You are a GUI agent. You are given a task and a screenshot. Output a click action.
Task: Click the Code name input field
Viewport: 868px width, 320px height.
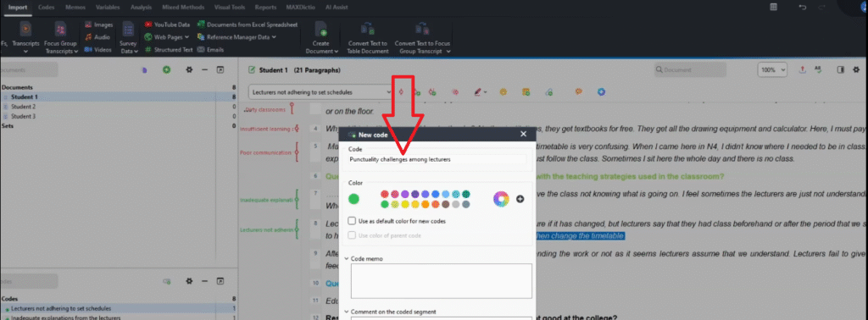(437, 159)
